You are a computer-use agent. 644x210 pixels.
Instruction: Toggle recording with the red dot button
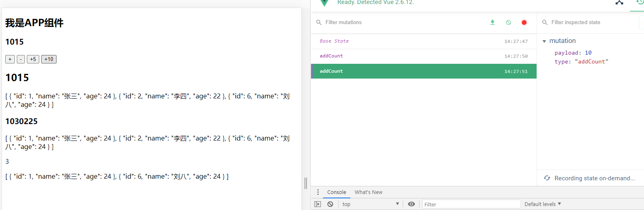pyautogui.click(x=524, y=22)
